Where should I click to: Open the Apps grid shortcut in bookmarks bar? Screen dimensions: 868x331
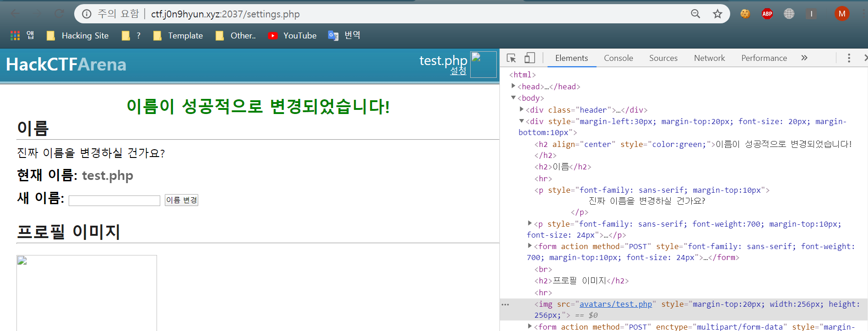(x=22, y=35)
